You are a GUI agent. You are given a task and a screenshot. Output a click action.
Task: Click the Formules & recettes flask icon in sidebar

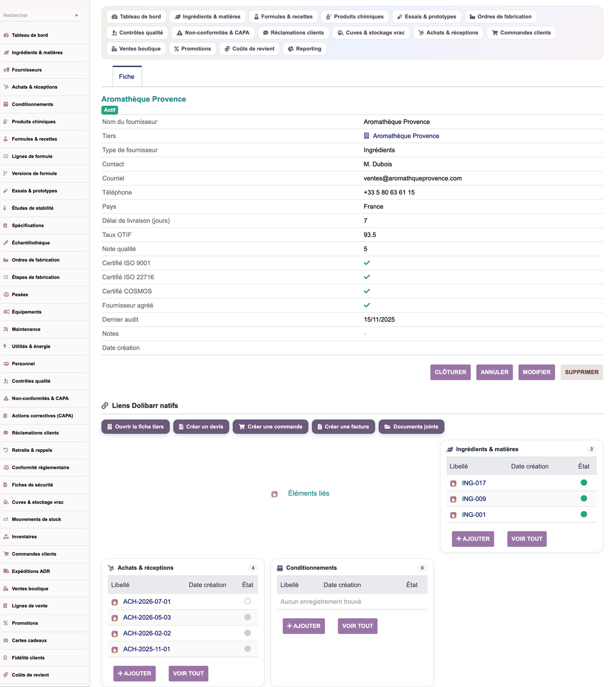[6, 139]
